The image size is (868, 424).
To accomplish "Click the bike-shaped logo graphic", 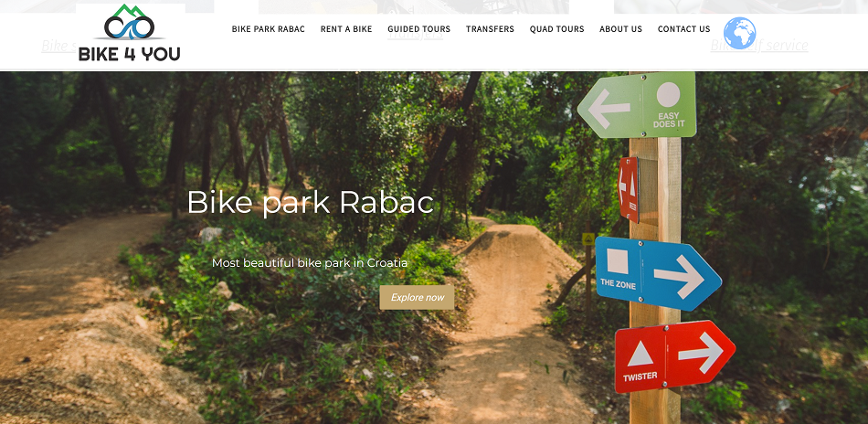I will 130,23.
